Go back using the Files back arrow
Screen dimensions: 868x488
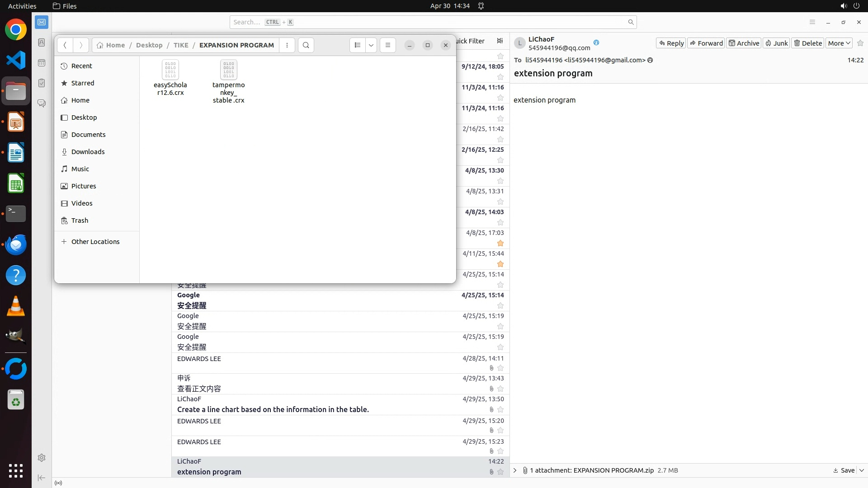(65, 45)
